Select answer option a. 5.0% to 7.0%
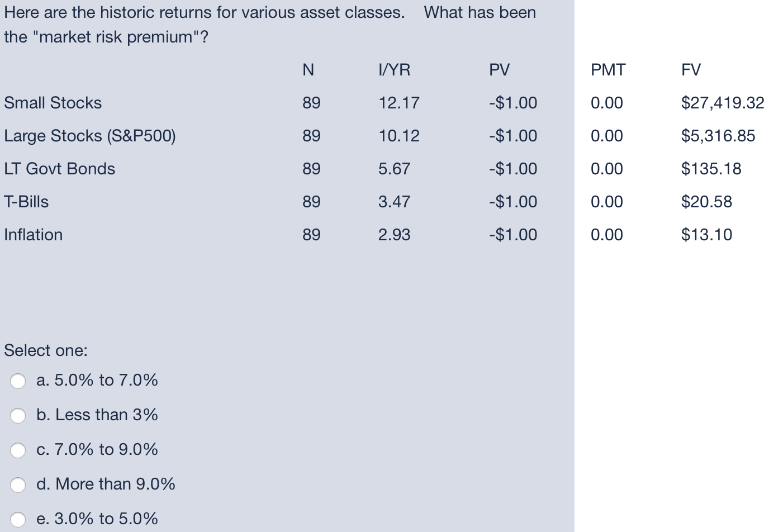 click(x=17, y=381)
